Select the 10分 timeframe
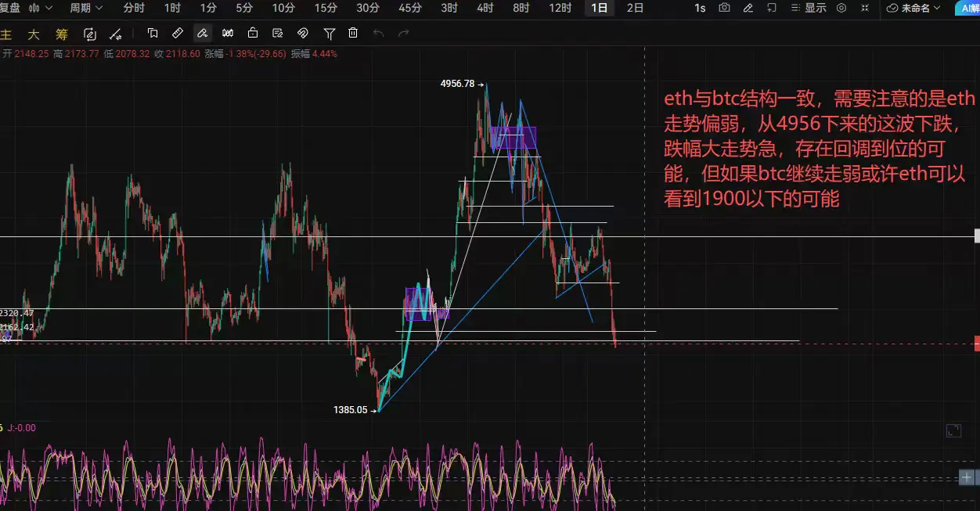This screenshot has width=980, height=511. (283, 8)
